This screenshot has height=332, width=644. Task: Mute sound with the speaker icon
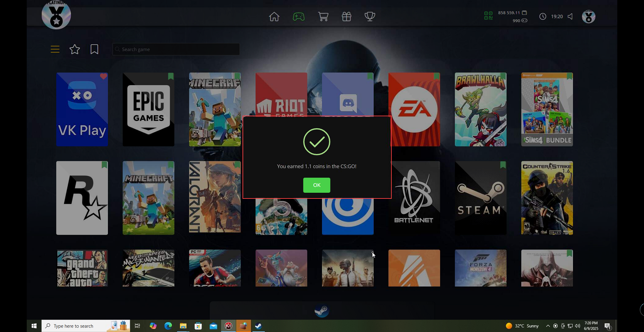pos(570,17)
